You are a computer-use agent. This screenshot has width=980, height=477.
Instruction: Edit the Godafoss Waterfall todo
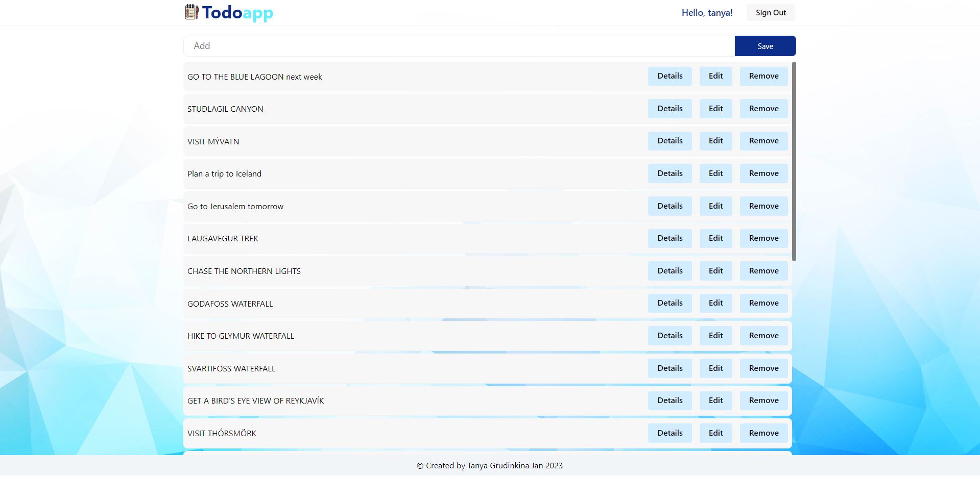tap(715, 303)
